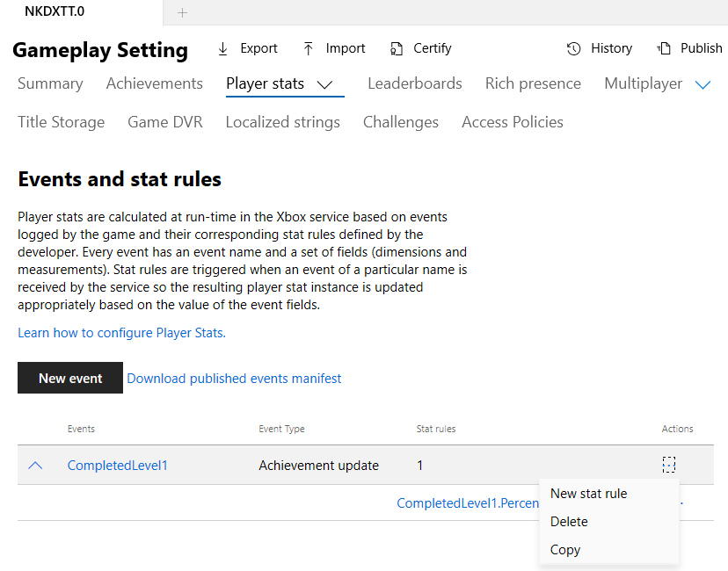Open a new tab with the plus icon
This screenshot has width=728, height=571.
pyautogui.click(x=183, y=13)
